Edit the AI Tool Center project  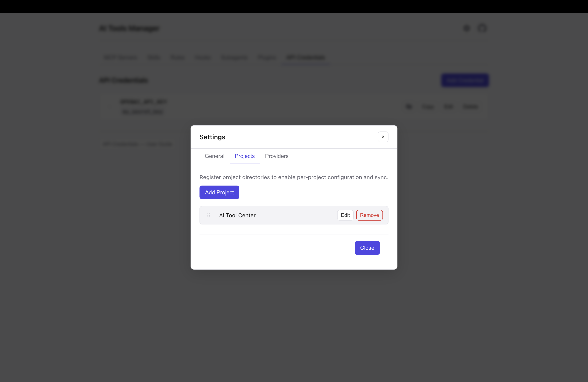tap(345, 215)
